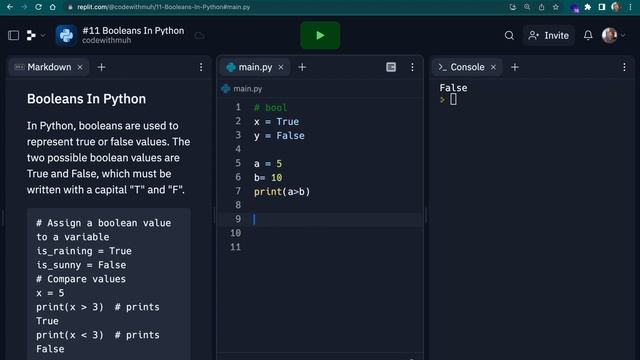Viewport: 640px width, 360px height.
Task: Click the cloud sync status icon
Action: [200, 36]
